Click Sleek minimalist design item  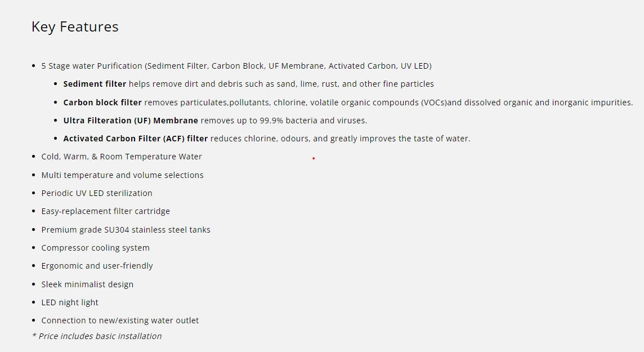click(87, 284)
